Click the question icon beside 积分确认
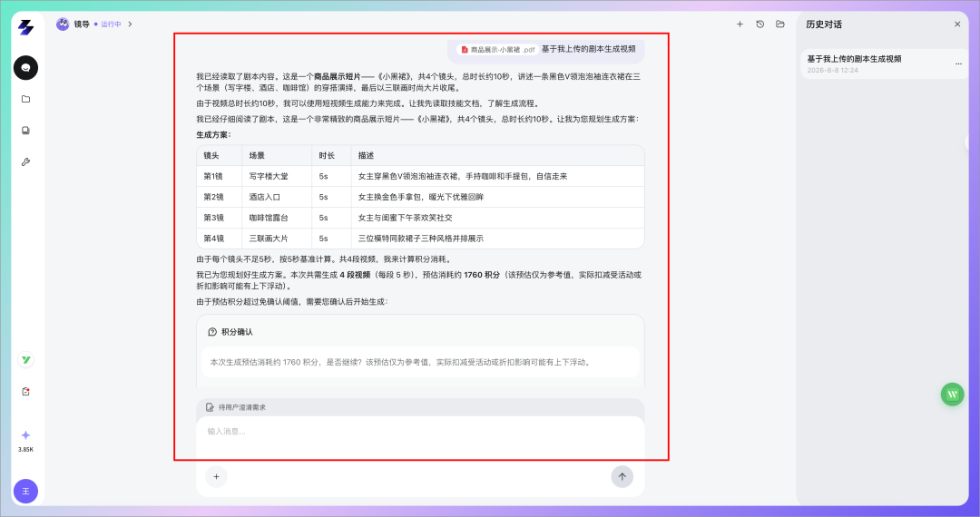Screen dimensions: 980x517 (x=212, y=332)
